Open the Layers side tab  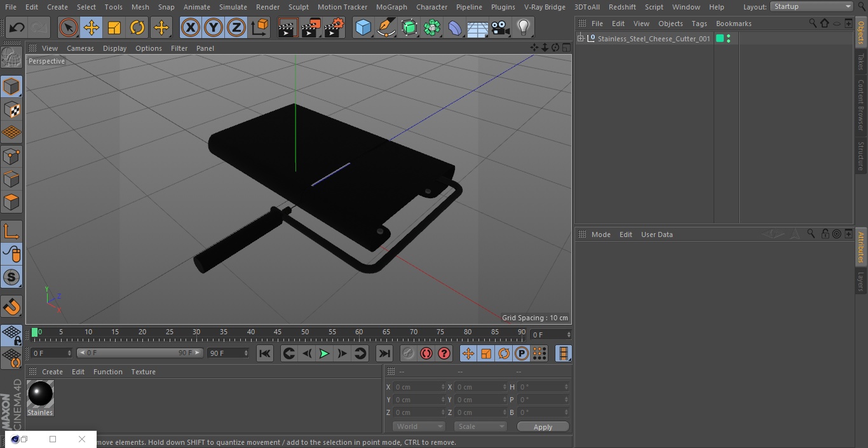[x=861, y=281]
